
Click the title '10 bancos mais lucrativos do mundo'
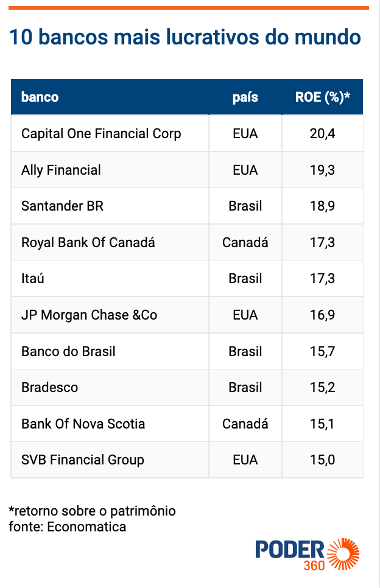(185, 37)
